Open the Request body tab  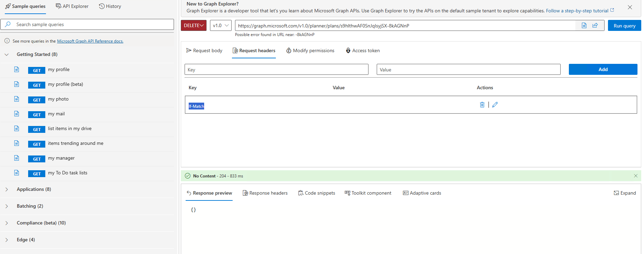204,50
